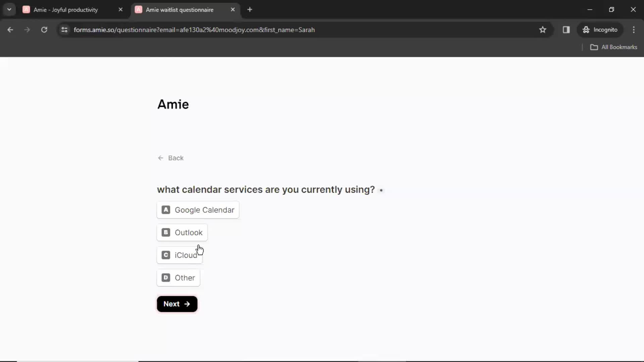The image size is (644, 362).
Task: Click the iCloud option icon
Action: (166, 255)
